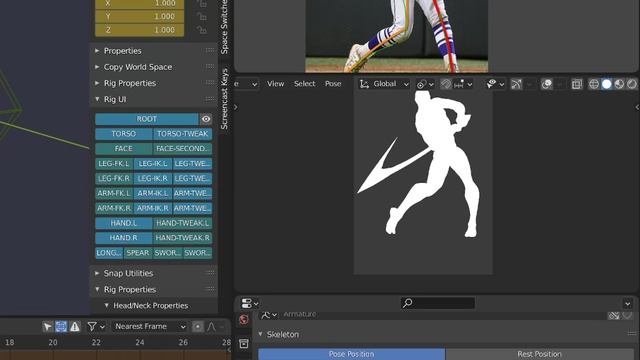Image resolution: width=640 pixels, height=360 pixels.
Task: Select rendered viewport shading
Action: [x=632, y=84]
